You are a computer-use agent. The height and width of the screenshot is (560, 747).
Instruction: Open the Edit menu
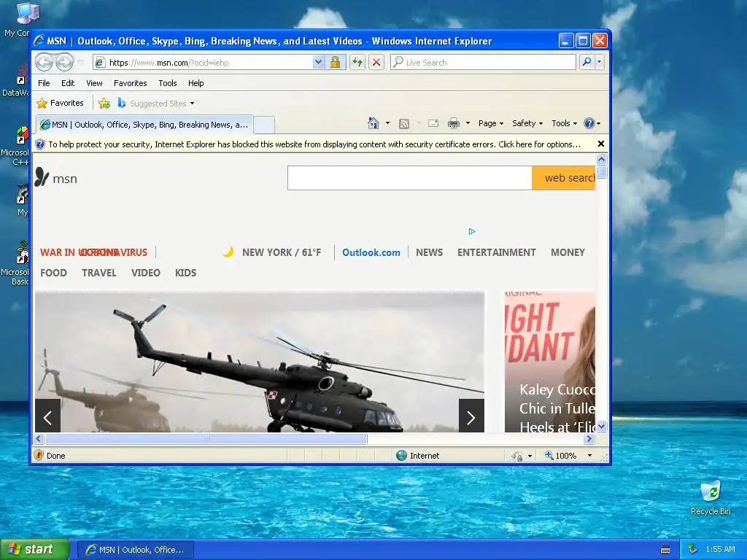68,83
